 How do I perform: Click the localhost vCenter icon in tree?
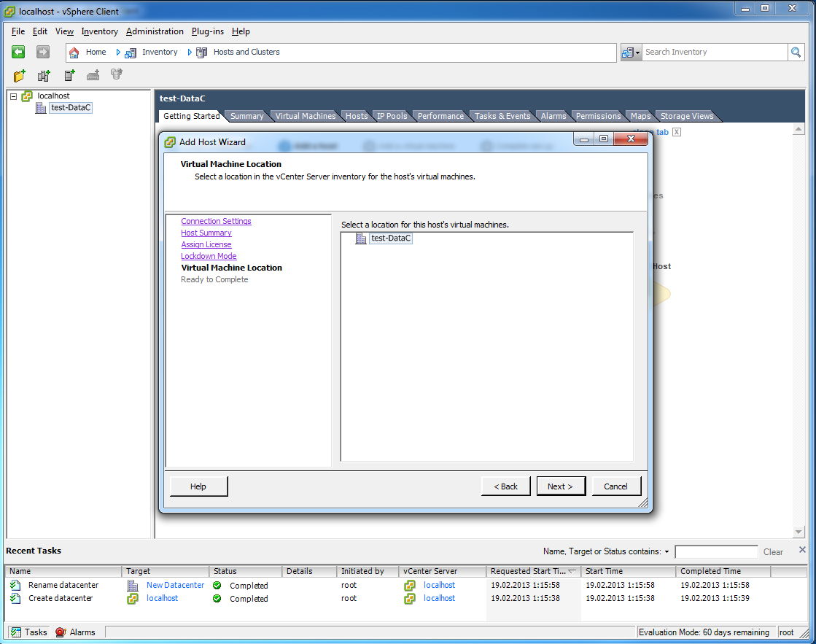click(27, 96)
